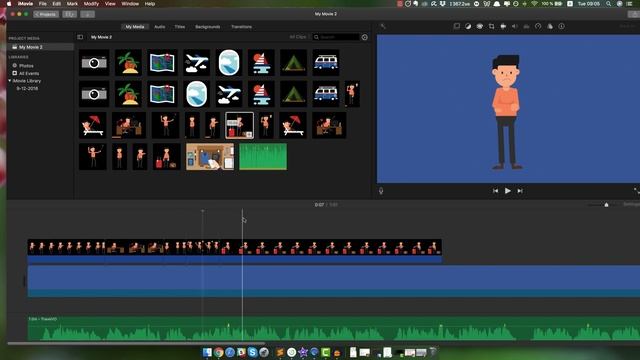Open Google Chrome from the Dock
Image resolution: width=640 pixels, height=360 pixels.
[x=219, y=352]
